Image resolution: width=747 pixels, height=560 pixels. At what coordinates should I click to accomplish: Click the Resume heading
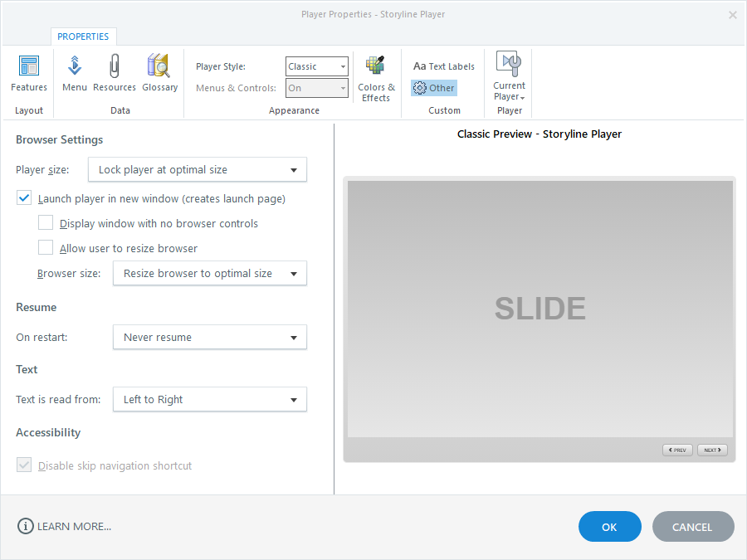[x=37, y=307]
